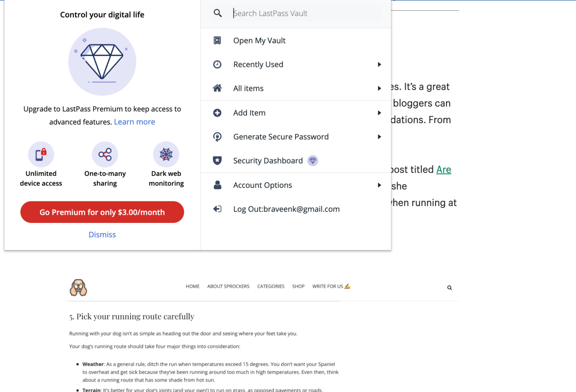Click the Log Out arrow icon
This screenshot has width=576, height=392.
217,209
